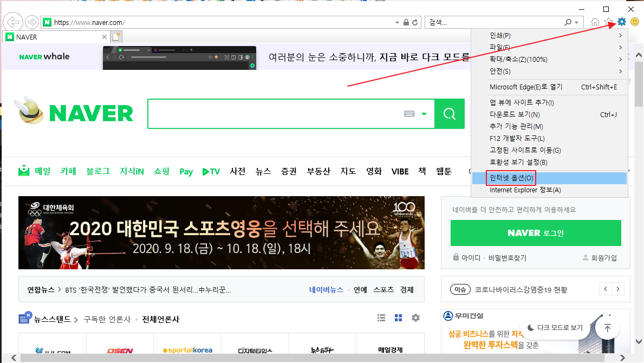
Task: Open the TV link with play icon
Action: click(x=211, y=172)
